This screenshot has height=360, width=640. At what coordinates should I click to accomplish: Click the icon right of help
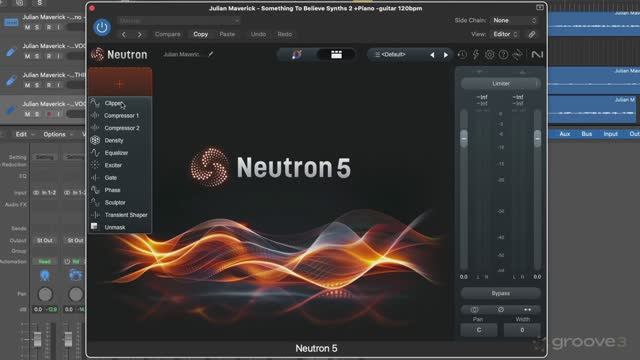[518, 55]
